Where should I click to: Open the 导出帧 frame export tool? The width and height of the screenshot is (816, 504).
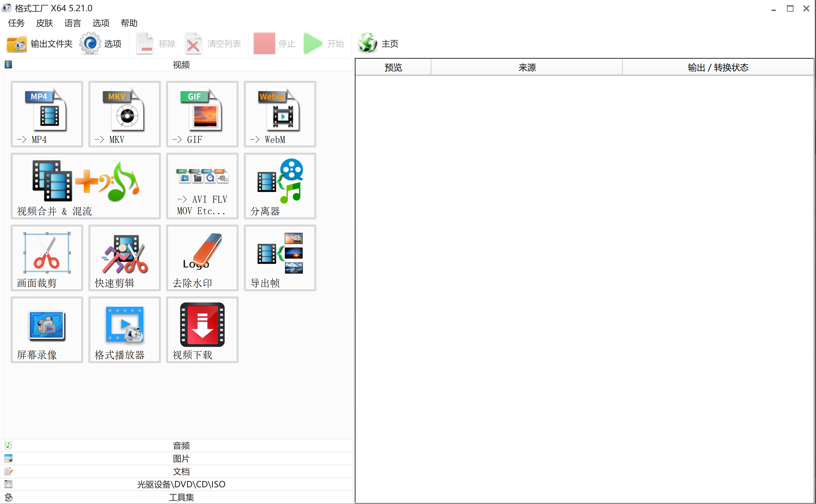(x=280, y=258)
